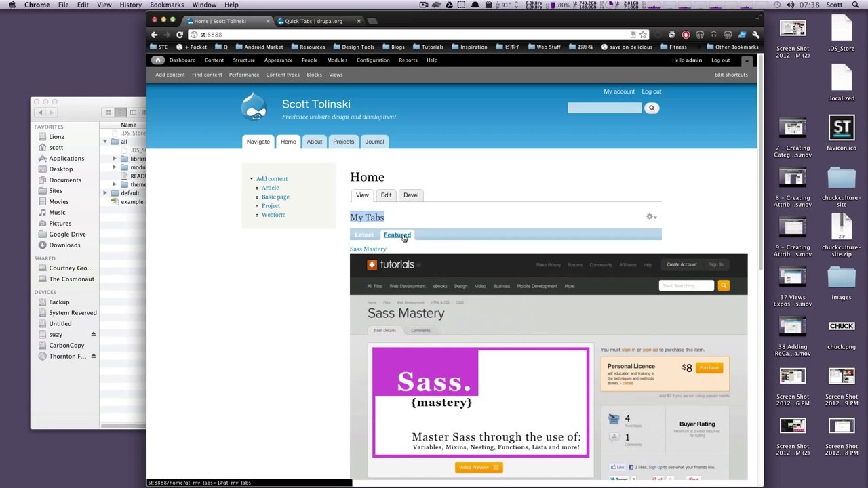Image resolution: width=868 pixels, height=488 pixels.
Task: Open the Basic page link
Action: coord(275,197)
